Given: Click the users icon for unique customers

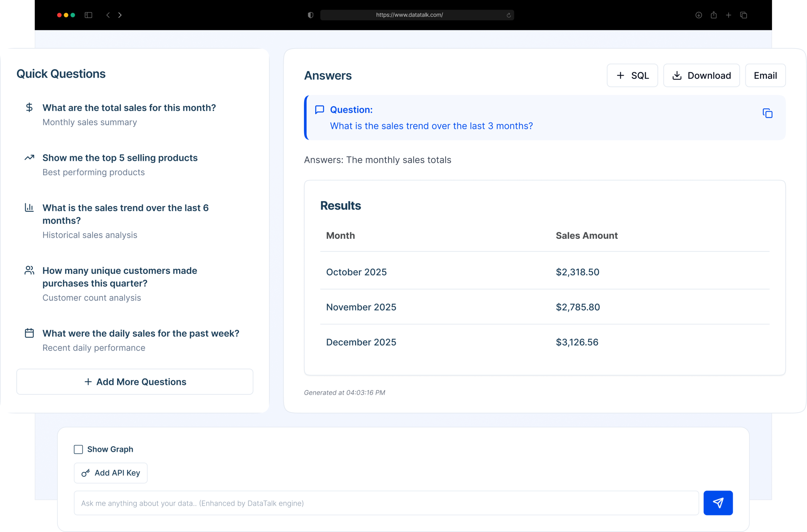Looking at the screenshot, I should 29,270.
